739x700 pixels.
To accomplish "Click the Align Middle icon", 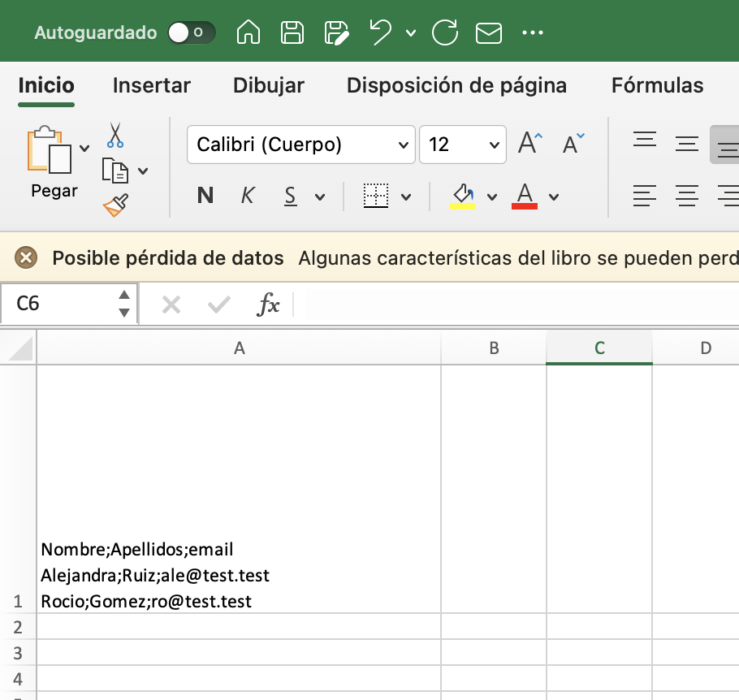I will [687, 143].
